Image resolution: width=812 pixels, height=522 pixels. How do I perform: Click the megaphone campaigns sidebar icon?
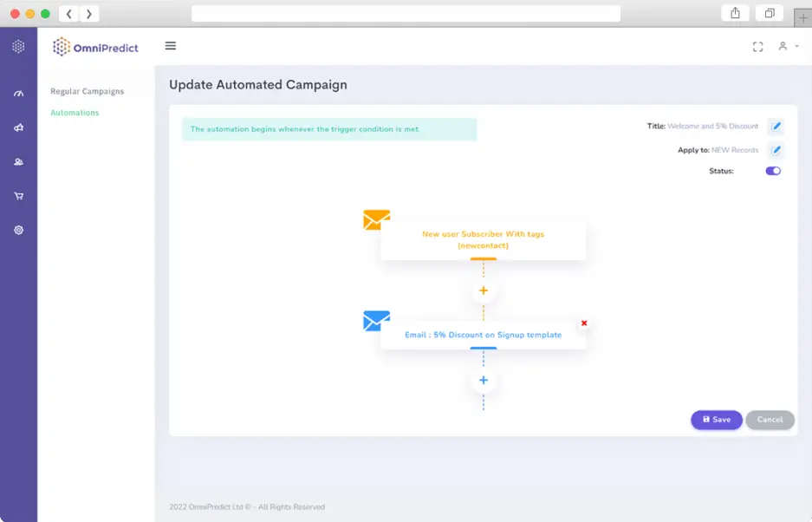[x=18, y=127]
